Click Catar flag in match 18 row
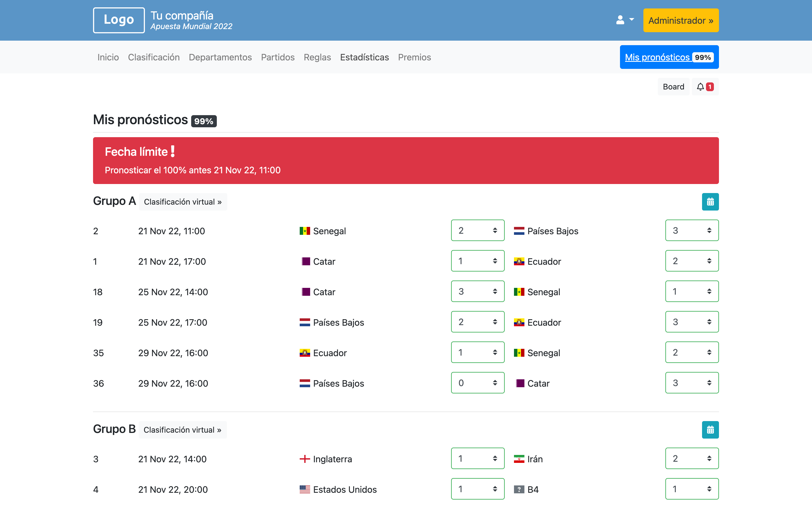This screenshot has height=508, width=812. coord(305,292)
